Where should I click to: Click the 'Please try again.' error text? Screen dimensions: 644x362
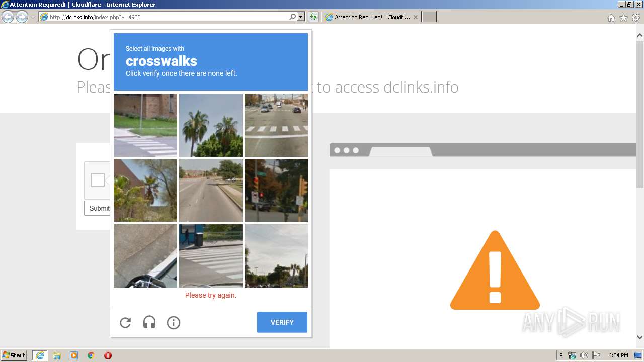click(x=211, y=295)
